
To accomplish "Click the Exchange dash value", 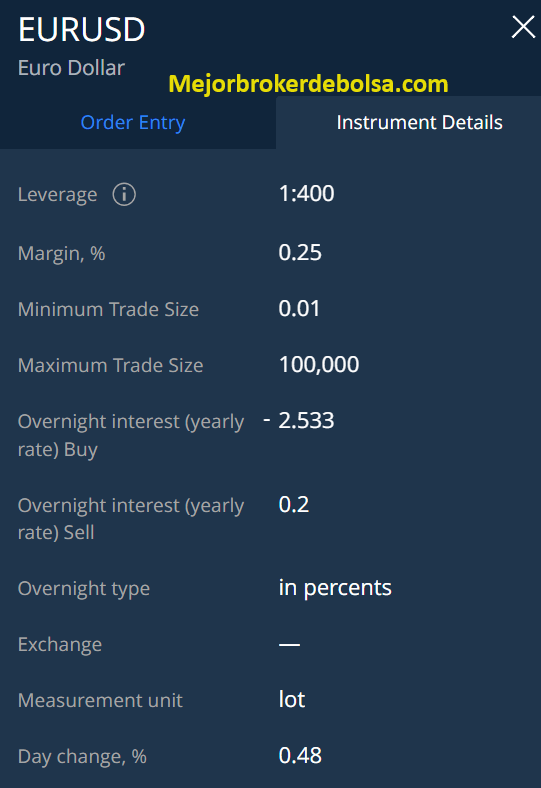I will coord(289,644).
